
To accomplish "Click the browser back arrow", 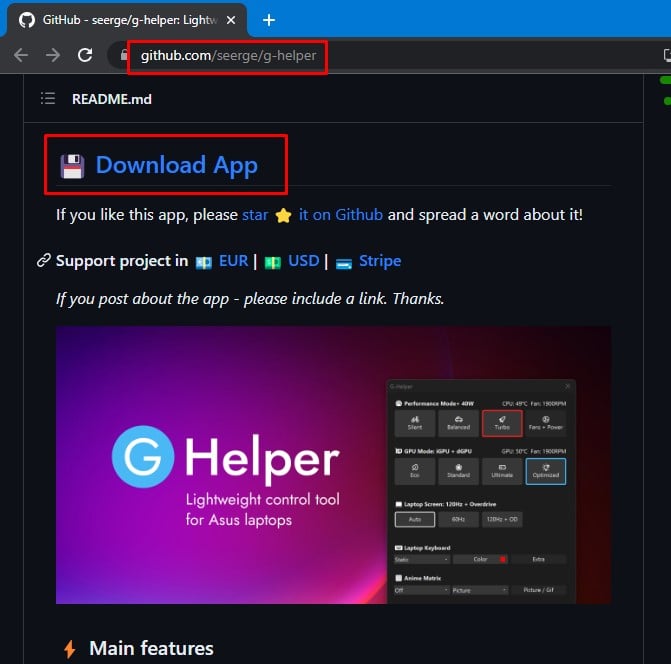I will click(21, 55).
